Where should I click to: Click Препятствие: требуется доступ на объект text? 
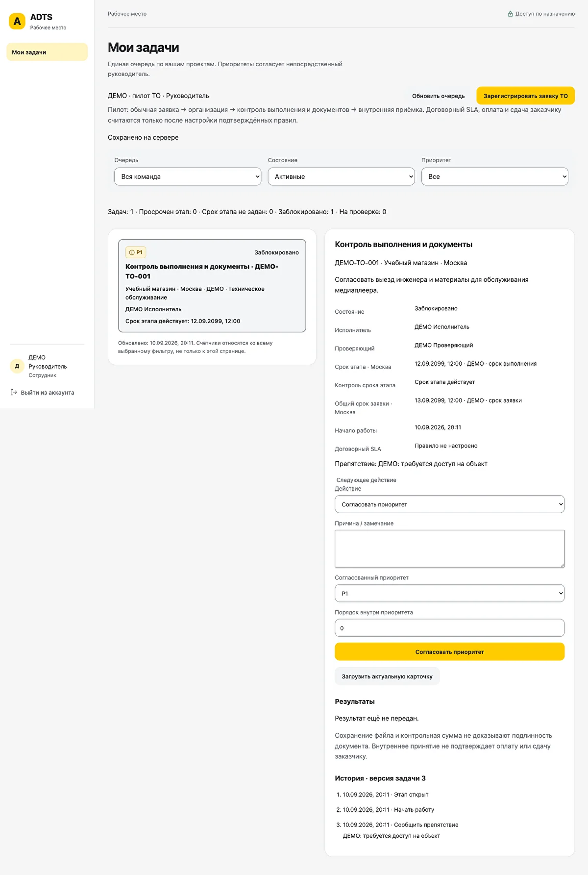411,464
